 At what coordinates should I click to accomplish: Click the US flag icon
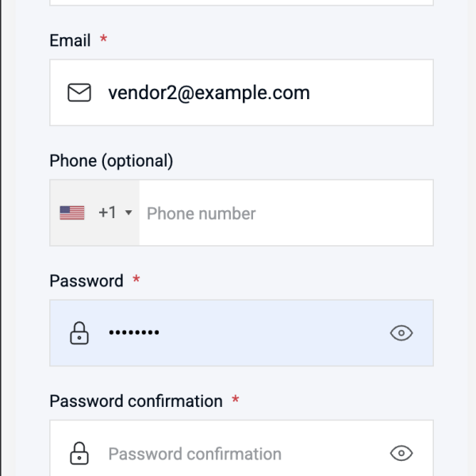pos(72,213)
